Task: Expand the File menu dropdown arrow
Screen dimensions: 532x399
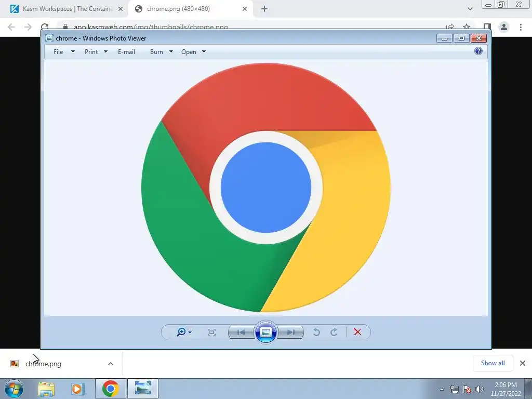Action: 73,51
